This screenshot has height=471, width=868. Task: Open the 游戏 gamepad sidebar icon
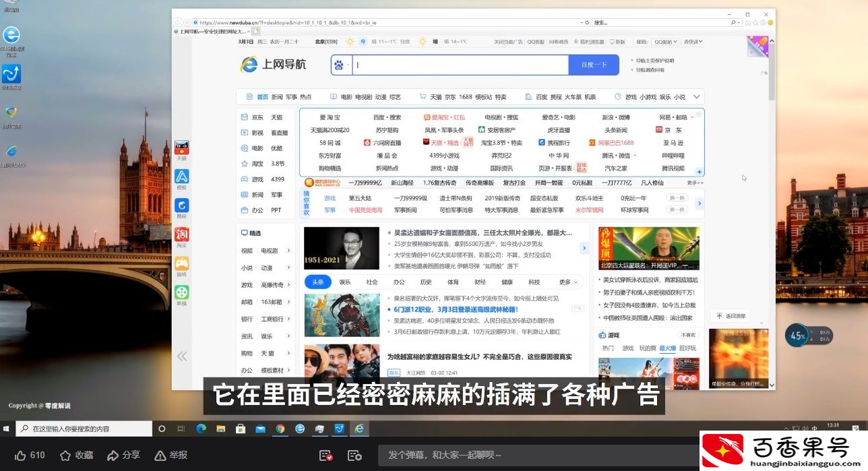[182, 263]
